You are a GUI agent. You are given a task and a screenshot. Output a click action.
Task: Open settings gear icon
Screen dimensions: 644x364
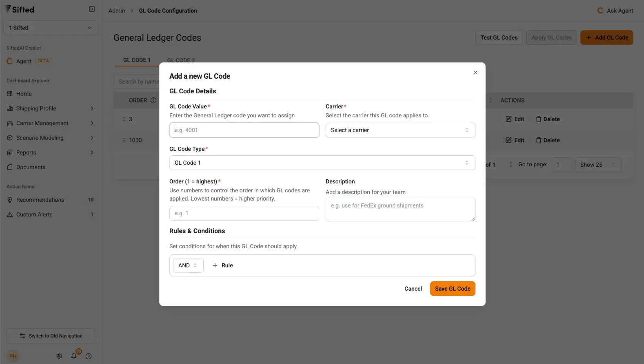click(x=59, y=356)
